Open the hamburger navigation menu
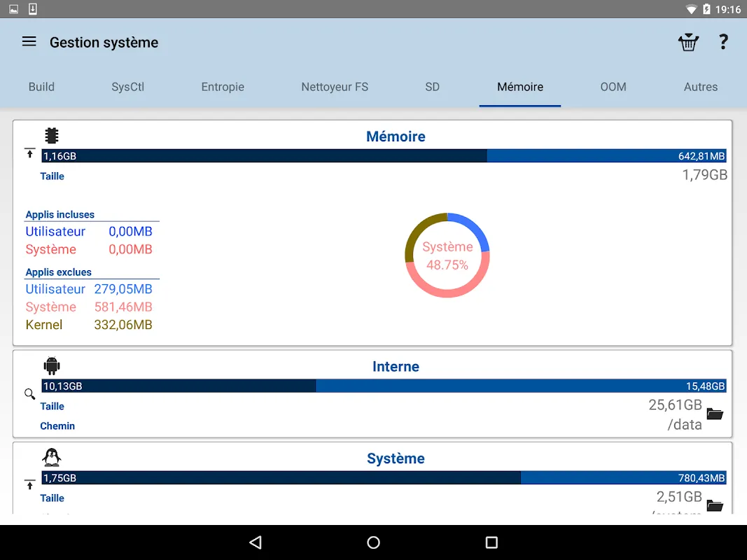This screenshot has width=747, height=560. [29, 42]
